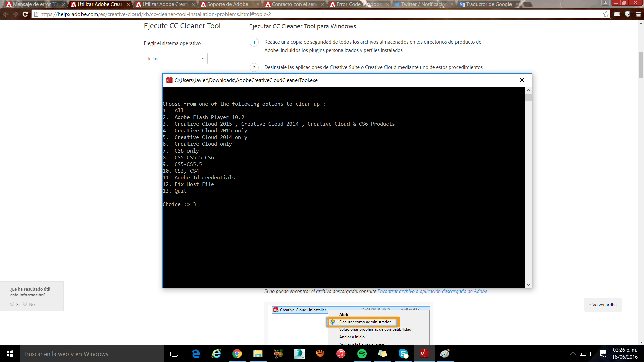
Task: Close the 'Twitter / Notificaciones' tab
Action: (x=452, y=4)
